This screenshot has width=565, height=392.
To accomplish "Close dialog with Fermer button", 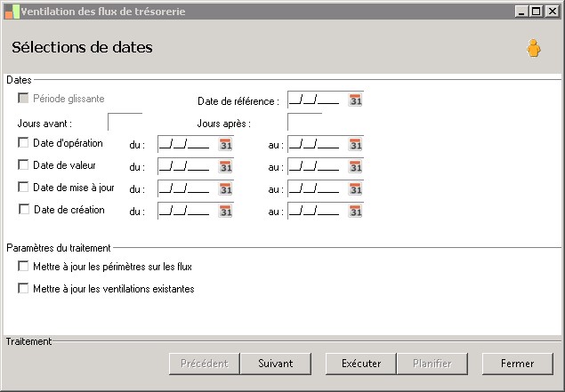I will tap(517, 364).
